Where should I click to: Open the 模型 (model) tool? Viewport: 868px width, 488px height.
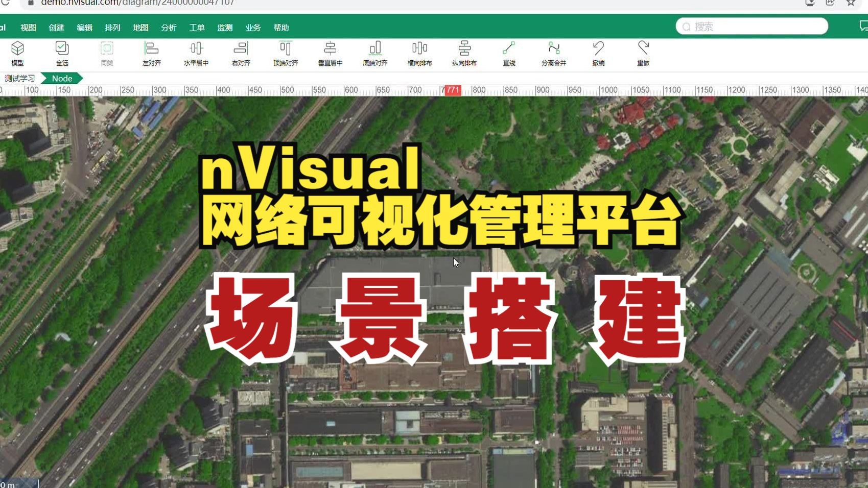17,53
